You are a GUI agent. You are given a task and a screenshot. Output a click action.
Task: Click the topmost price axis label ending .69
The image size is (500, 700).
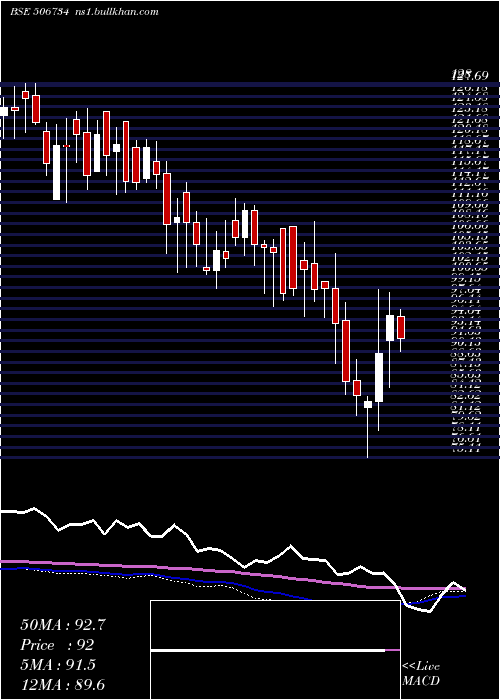coord(470,75)
